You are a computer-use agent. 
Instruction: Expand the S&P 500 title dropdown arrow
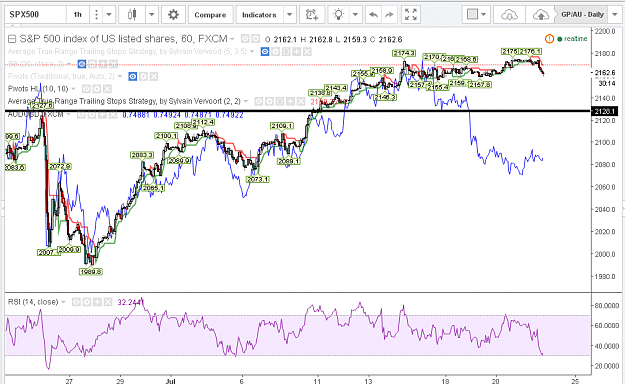pyautogui.click(x=232, y=39)
